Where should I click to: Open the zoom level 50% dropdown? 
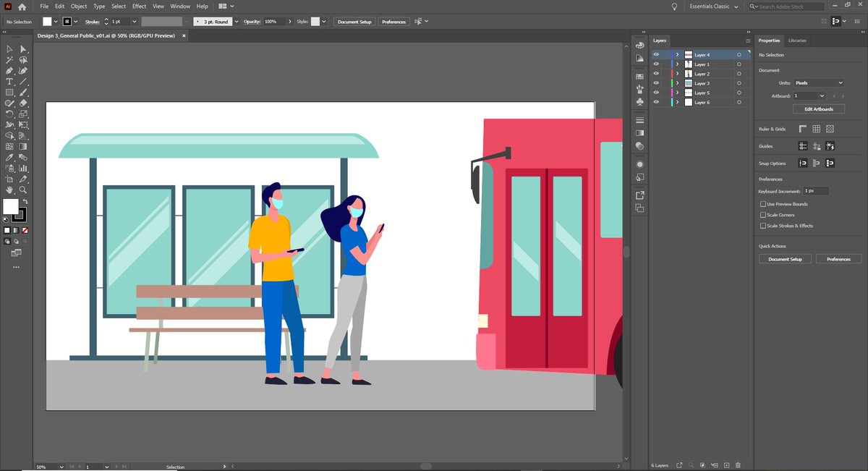(x=61, y=467)
